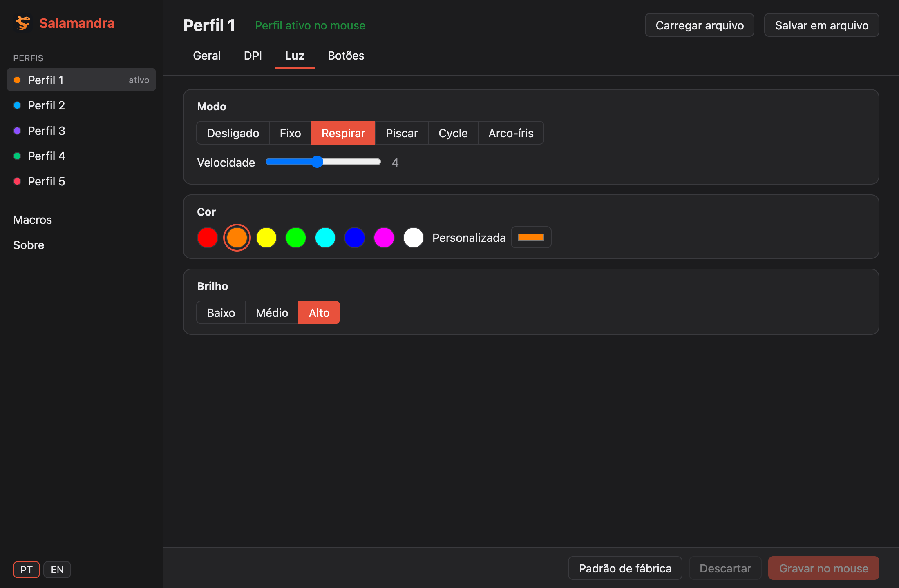The height and width of the screenshot is (588, 899).
Task: Click Salvar em arquivo button
Action: tap(822, 25)
